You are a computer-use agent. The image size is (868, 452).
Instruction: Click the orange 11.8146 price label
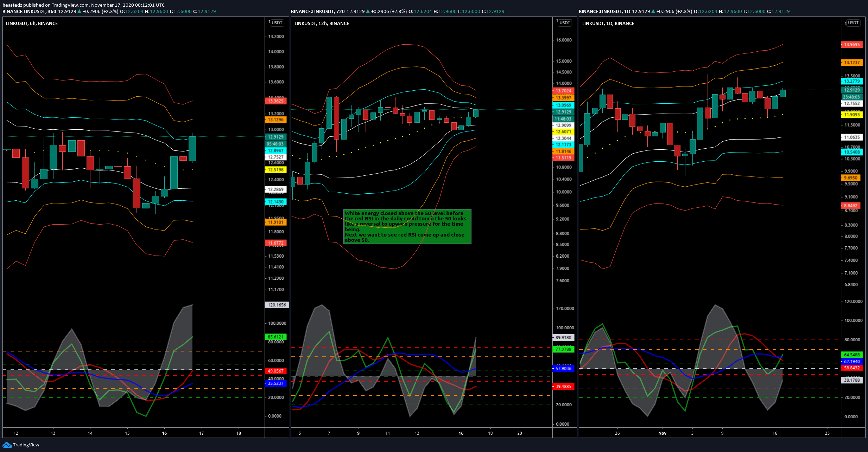(x=563, y=151)
